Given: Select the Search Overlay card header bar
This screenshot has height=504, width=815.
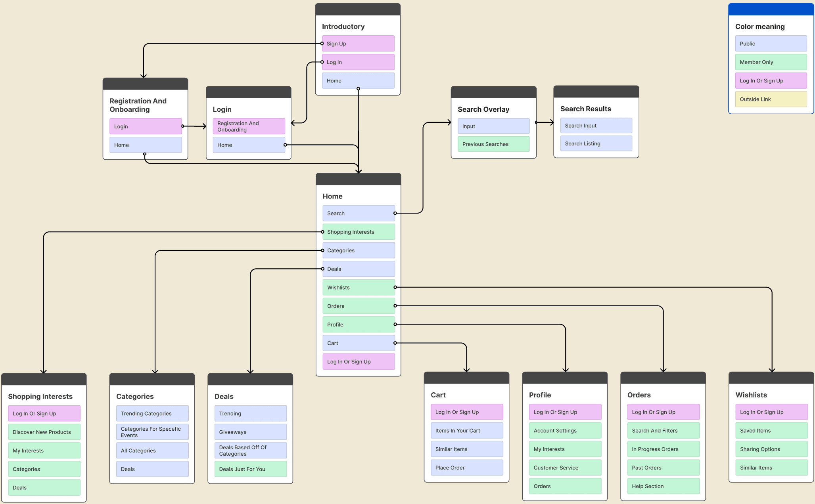Looking at the screenshot, I should 493,92.
